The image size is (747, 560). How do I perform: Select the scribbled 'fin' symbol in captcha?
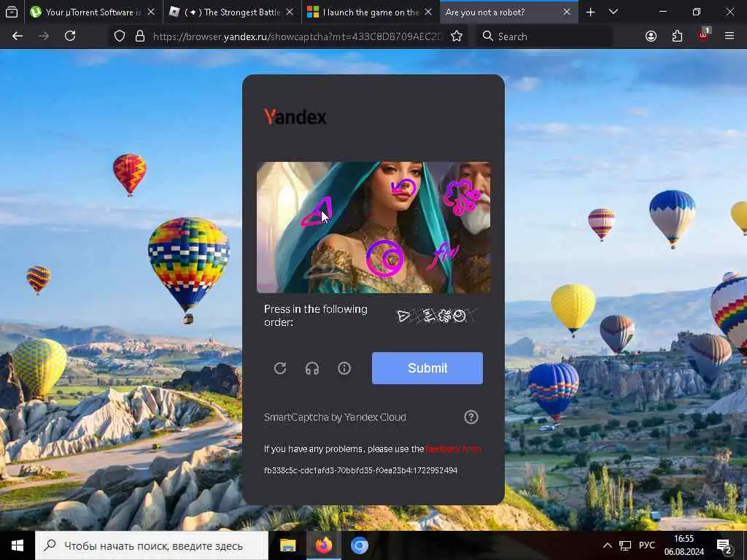443,256
